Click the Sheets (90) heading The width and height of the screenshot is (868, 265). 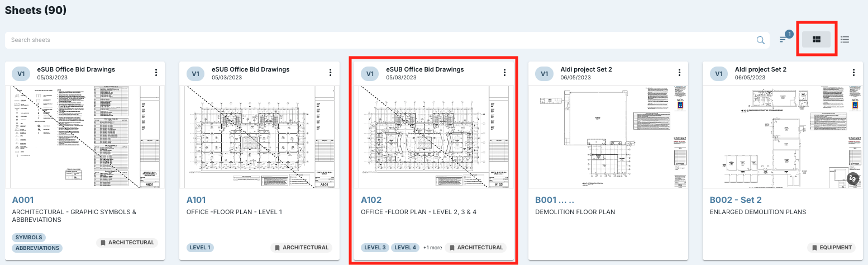point(36,10)
